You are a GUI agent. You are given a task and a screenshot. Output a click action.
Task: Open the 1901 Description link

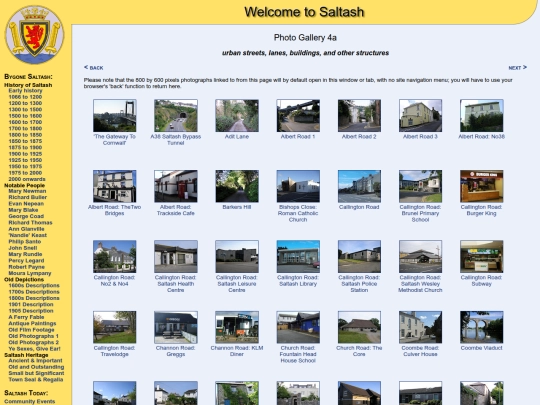click(31, 304)
